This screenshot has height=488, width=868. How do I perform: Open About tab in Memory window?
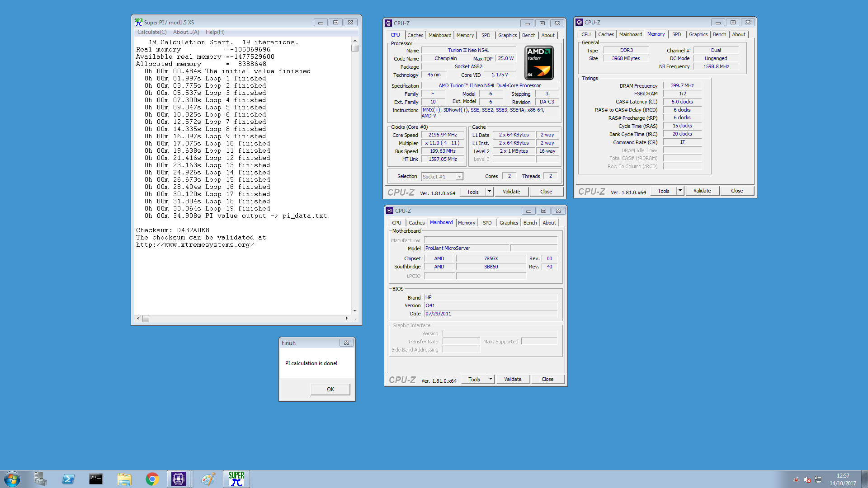tap(738, 34)
